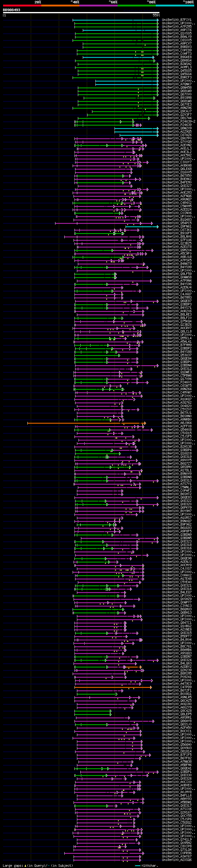Open hit UniRef100_B7FIY1

[176, 20]
